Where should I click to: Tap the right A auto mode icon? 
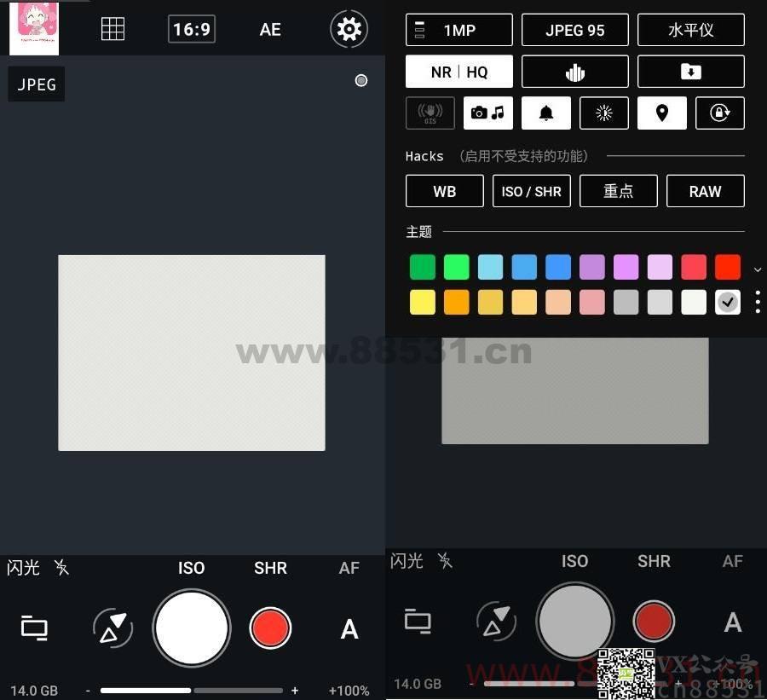733,622
